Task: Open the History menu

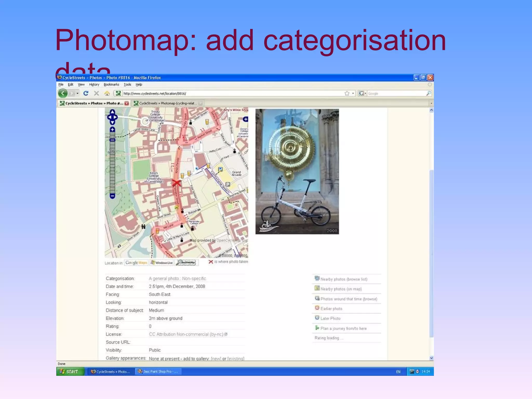Action: pos(94,84)
